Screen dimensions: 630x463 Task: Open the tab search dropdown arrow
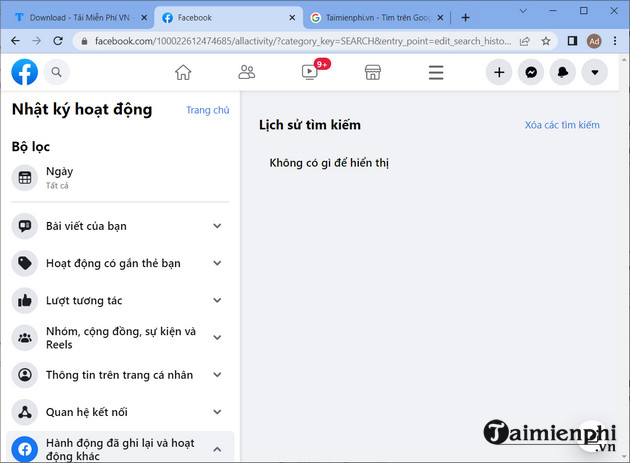coord(523,11)
